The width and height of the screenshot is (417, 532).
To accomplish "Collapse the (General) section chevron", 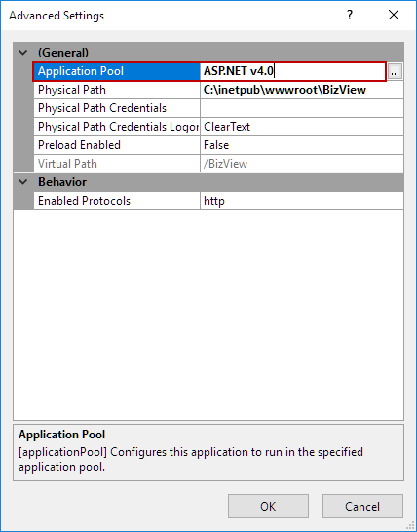I will (23, 53).
